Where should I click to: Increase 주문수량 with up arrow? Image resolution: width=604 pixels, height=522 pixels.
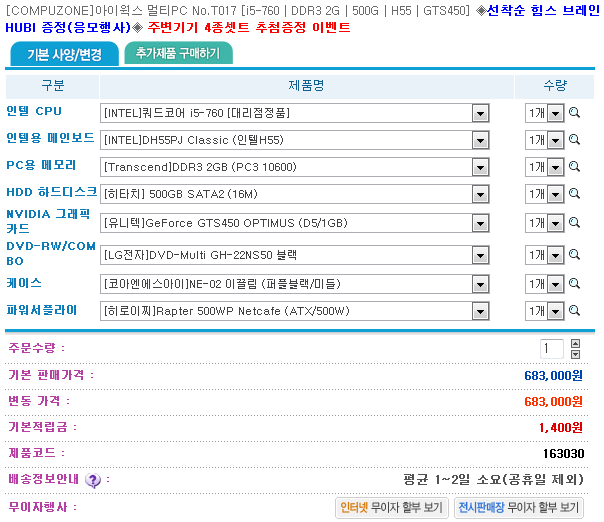point(575,343)
